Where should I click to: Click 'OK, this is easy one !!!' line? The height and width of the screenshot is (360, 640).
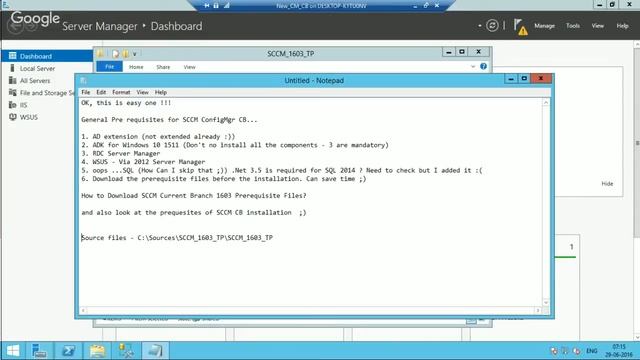coord(126,103)
